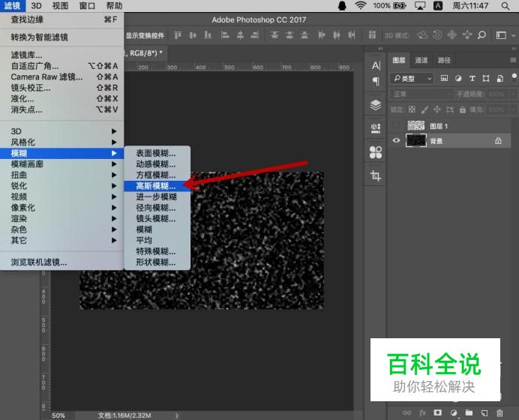Expand the 杂色 filter submenu
Screen dimensions: 519x420
[62, 229]
